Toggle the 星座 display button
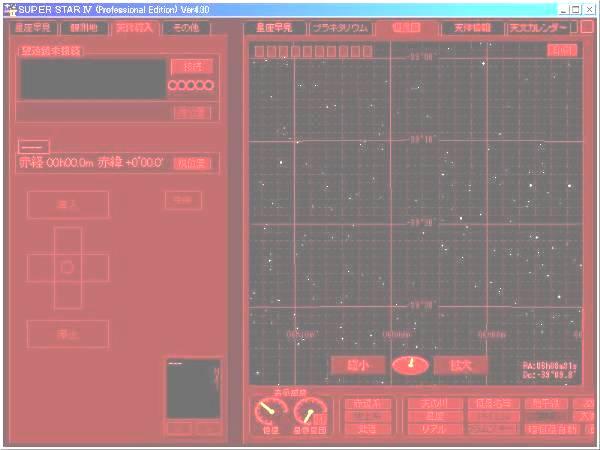This screenshot has height=450, width=600. (435, 416)
